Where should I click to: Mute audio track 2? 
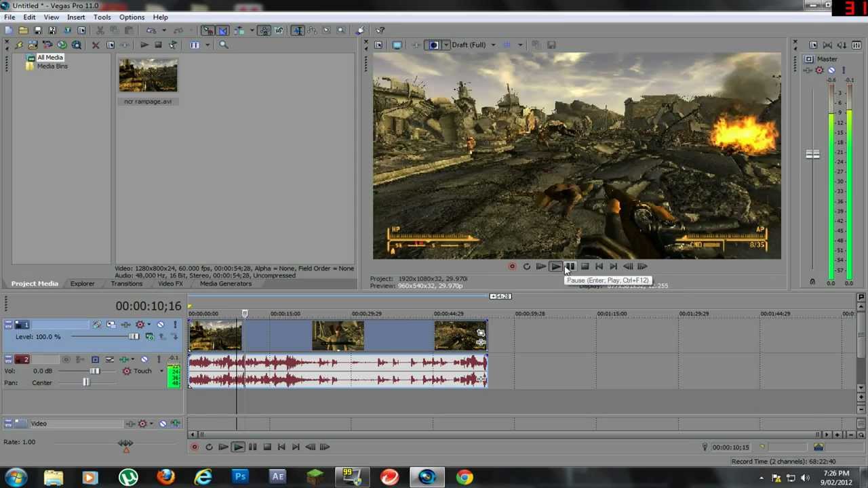click(x=144, y=359)
